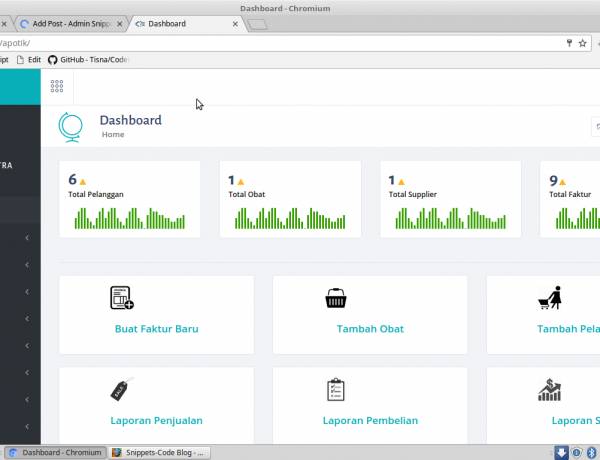The image size is (600, 460).
Task: Open the GitHub bookmark in bookmarks bar
Action: click(90, 60)
